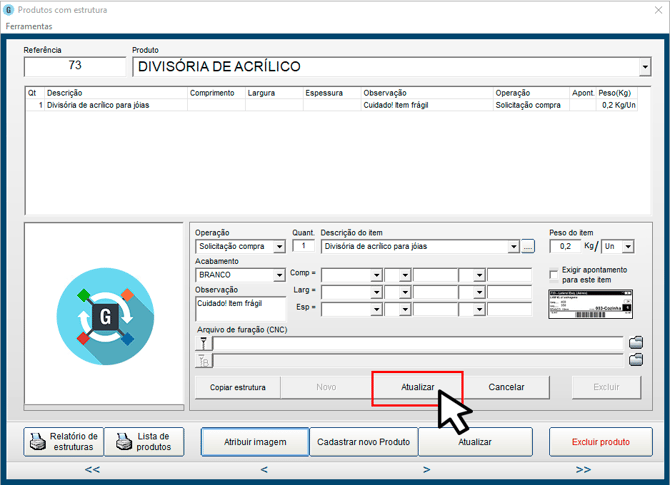The width and height of the screenshot is (670, 485).
Task: Click the Peso(Kg) column header
Action: [617, 93]
